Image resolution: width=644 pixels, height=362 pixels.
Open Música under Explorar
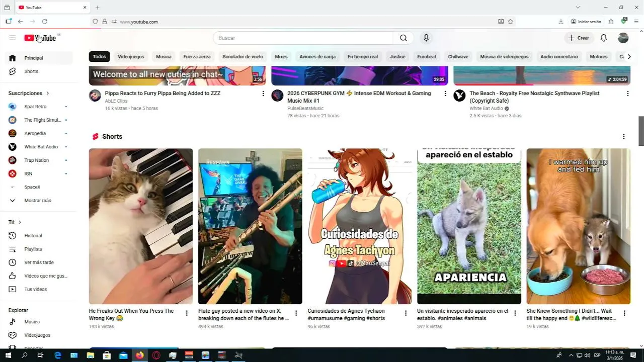(x=39, y=322)
